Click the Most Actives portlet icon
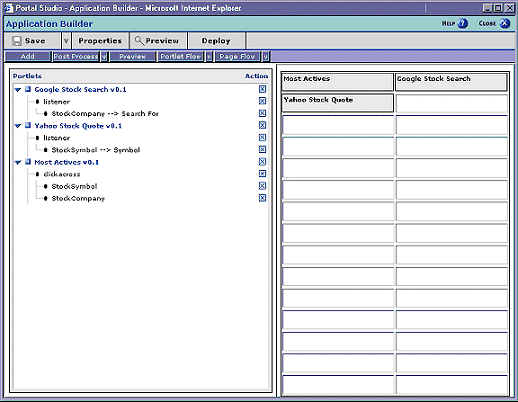This screenshot has width=518, height=402. (x=28, y=162)
